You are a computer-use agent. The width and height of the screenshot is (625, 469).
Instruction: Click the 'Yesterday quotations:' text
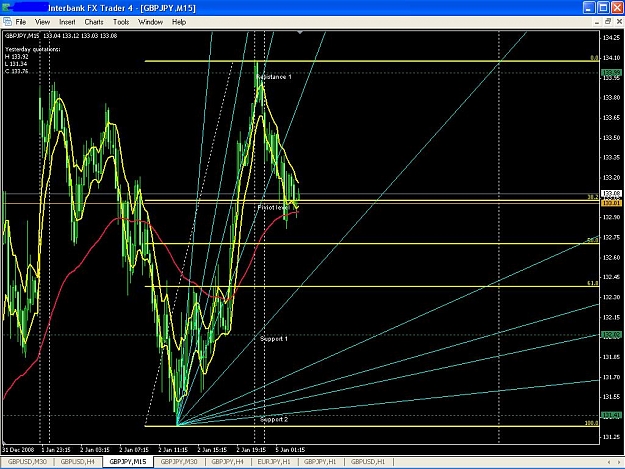(33, 49)
